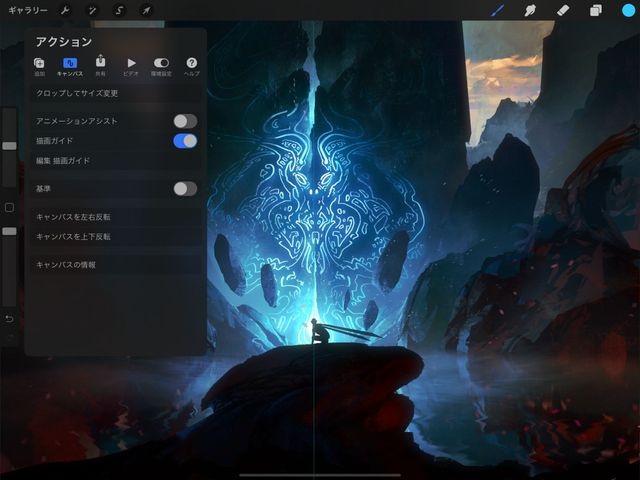Screen dimensions: 640x480
Task: Open the ギャラリー gallery
Action: point(28,10)
